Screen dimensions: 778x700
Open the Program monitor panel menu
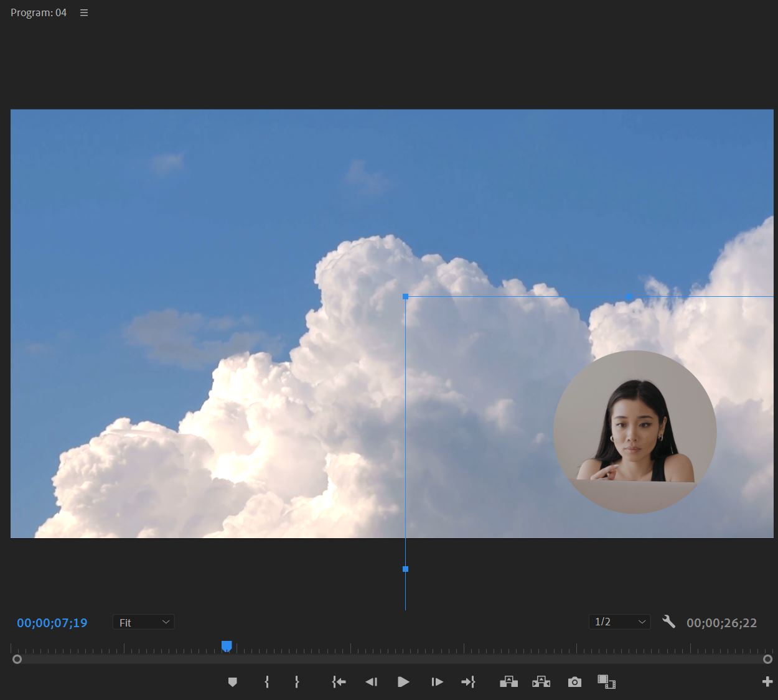[x=84, y=13]
